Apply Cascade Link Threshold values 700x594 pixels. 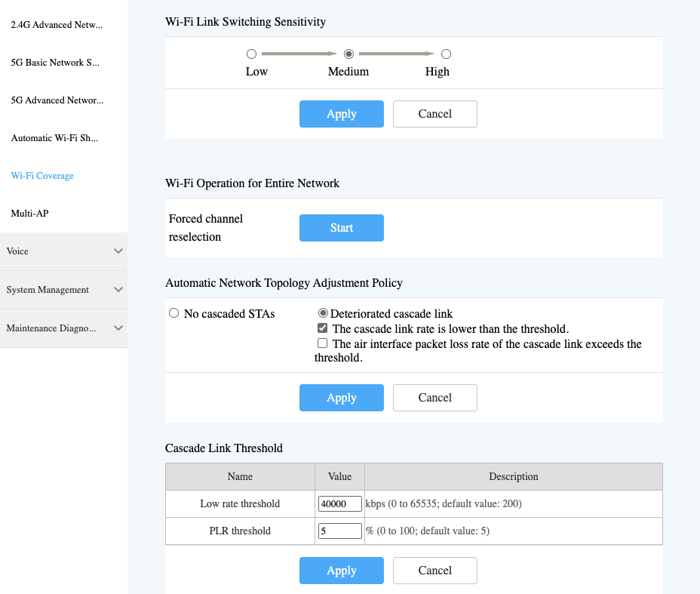(341, 571)
